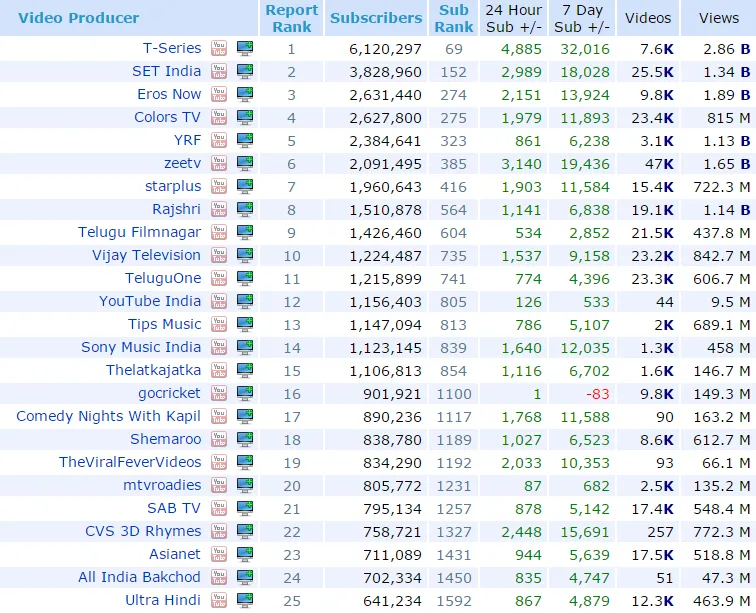Open the Vijay Television producer link

coord(147,255)
